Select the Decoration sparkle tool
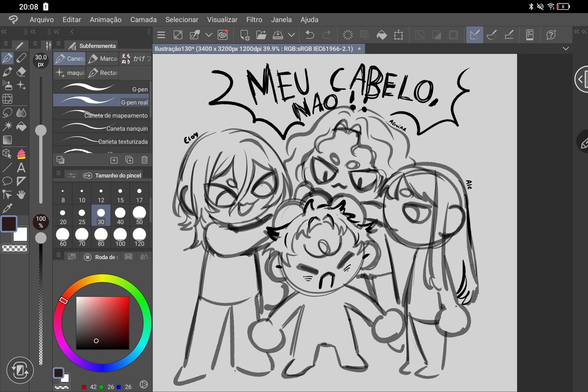This screenshot has height=392, width=588. 21,86
